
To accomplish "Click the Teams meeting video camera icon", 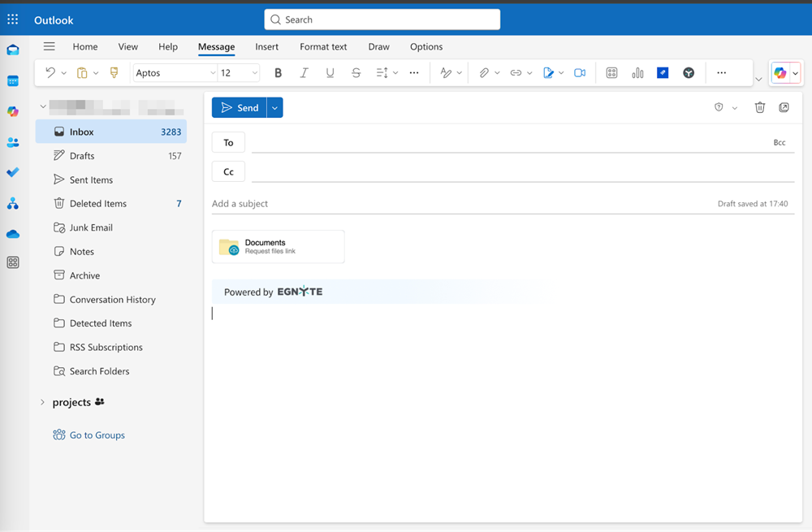I will point(580,73).
